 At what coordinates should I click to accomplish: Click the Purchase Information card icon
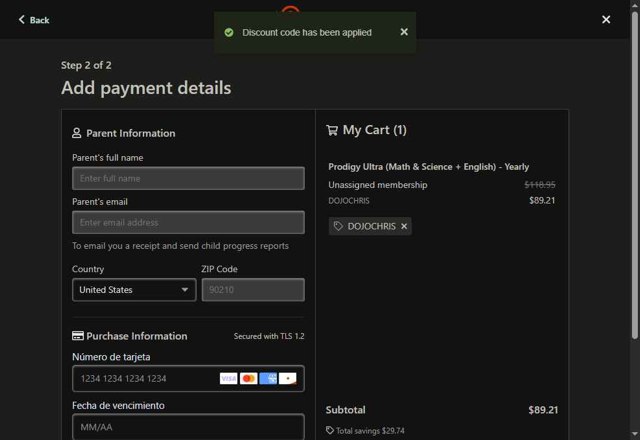pyautogui.click(x=78, y=336)
